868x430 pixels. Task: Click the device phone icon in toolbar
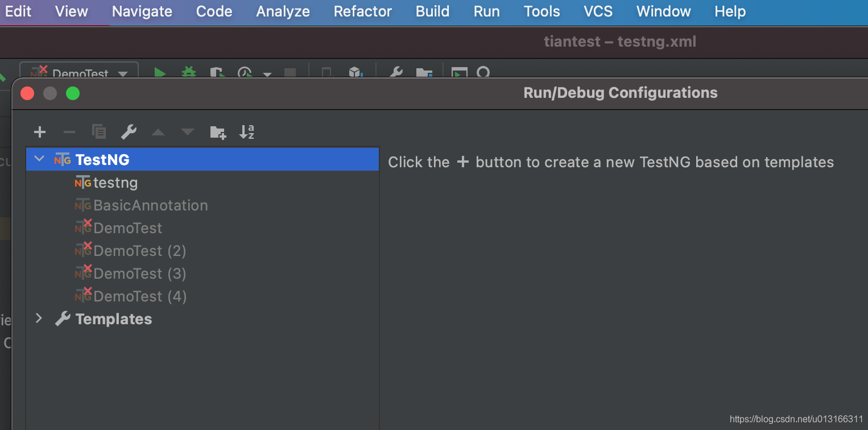point(326,73)
